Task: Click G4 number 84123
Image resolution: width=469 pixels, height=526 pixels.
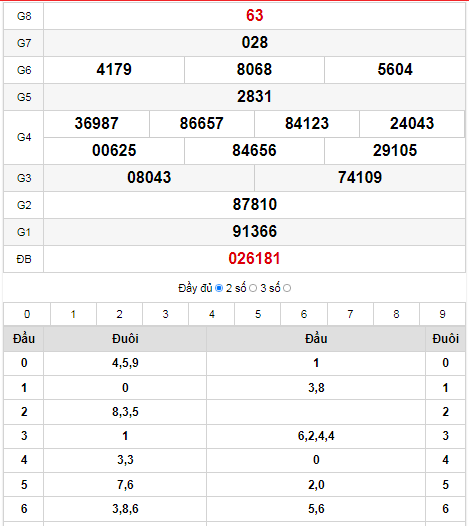Action: [x=307, y=123]
